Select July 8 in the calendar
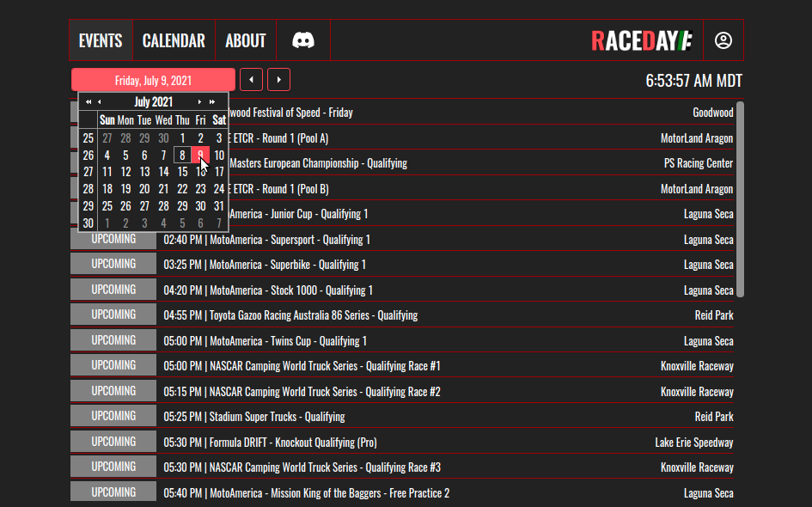The width and height of the screenshot is (812, 507). [x=182, y=155]
